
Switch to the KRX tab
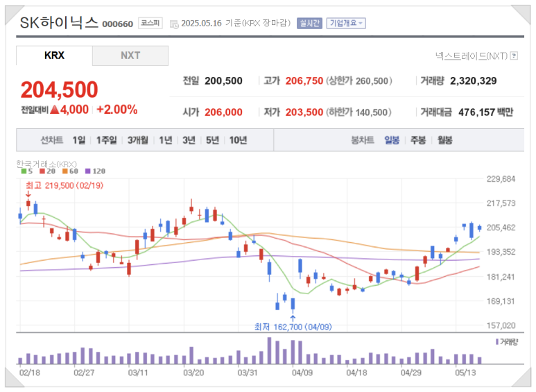(54, 56)
